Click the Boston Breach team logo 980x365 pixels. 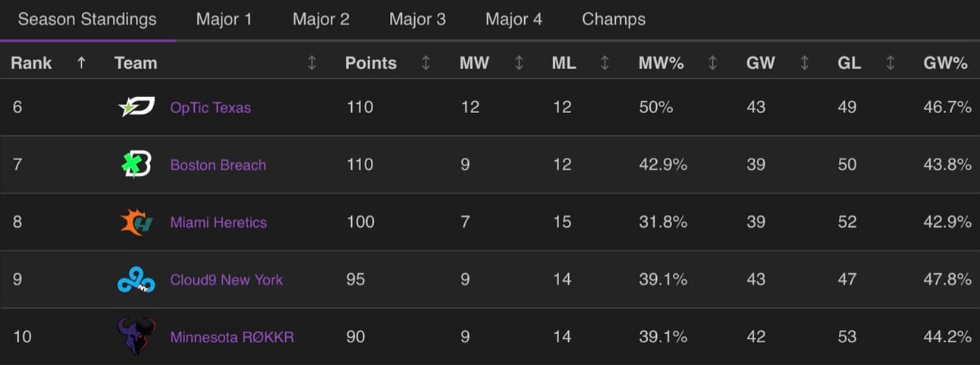pos(137,165)
